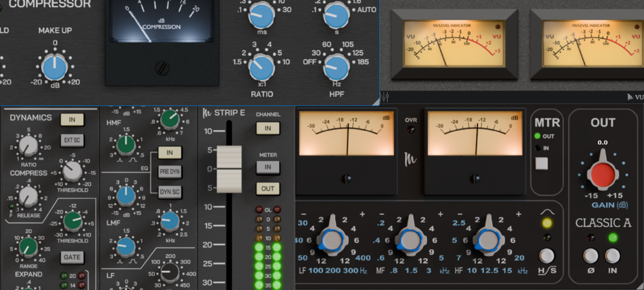644x290 pixels.
Task: Click the MTR IN LED indicator
Action: [x=537, y=148]
